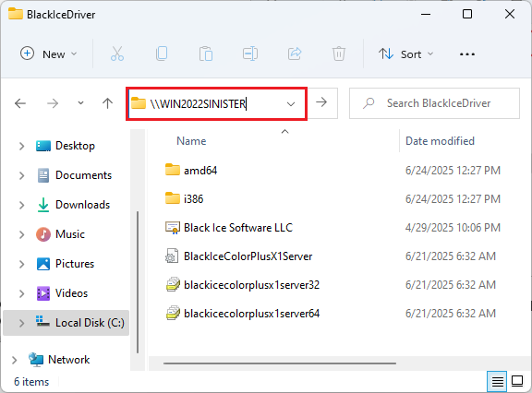The image size is (532, 393).
Task: Open address bar history dropdown chevron
Action: click(291, 103)
